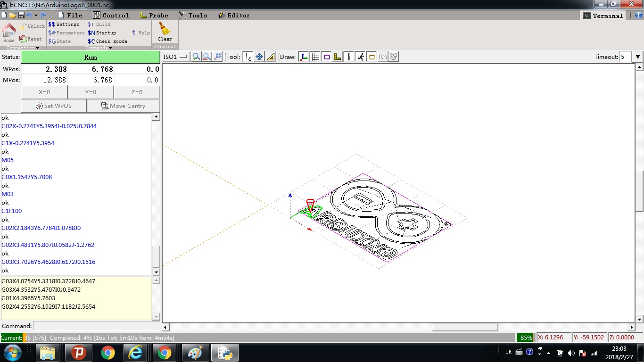Open Internet Explorer from the taskbar
Image resolution: width=644 pixels, height=362 pixels.
(136, 353)
